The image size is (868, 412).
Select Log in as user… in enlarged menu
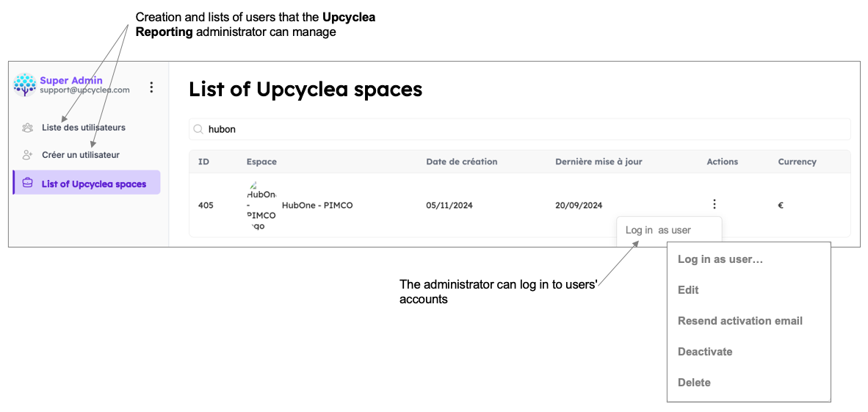pyautogui.click(x=720, y=259)
